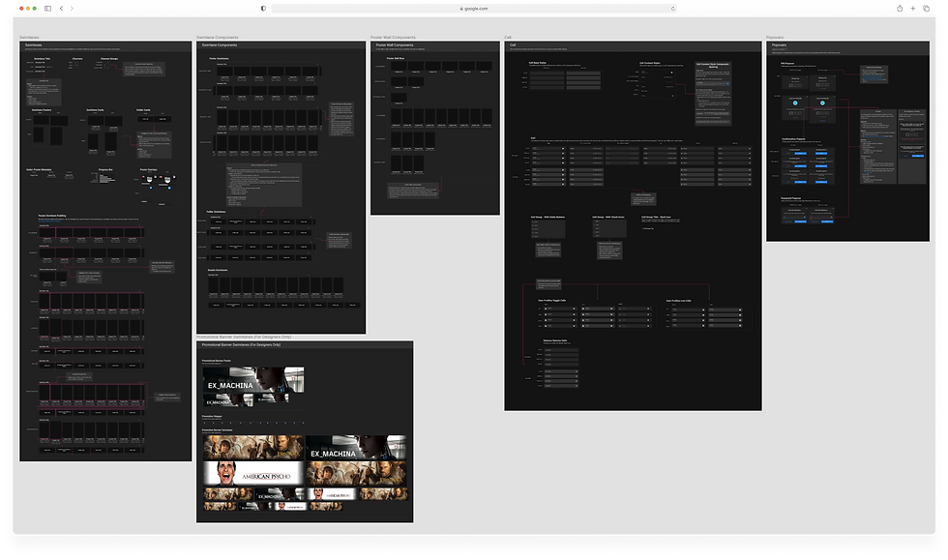The height and width of the screenshot is (560, 948).
Task: Click the 'Remove Remote Cells' heading
Action: 555,340
